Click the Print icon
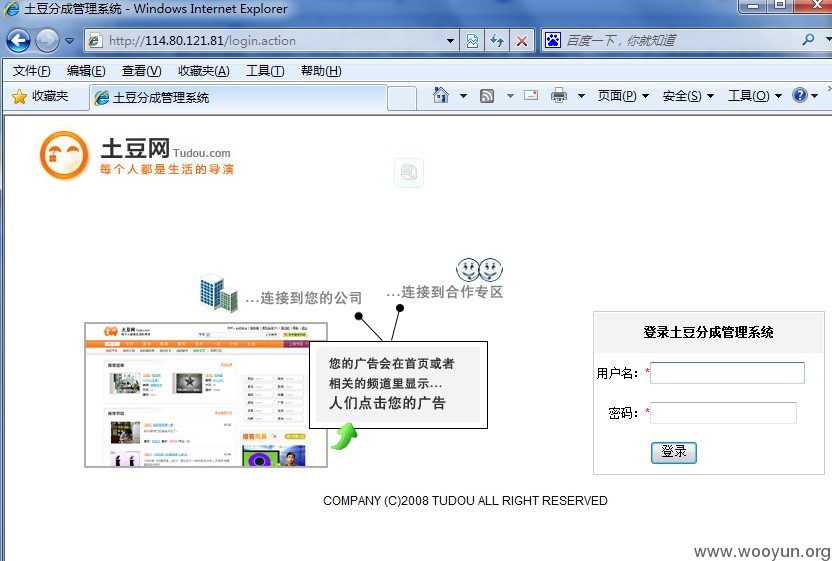Image resolution: width=832 pixels, height=561 pixels. [559, 96]
